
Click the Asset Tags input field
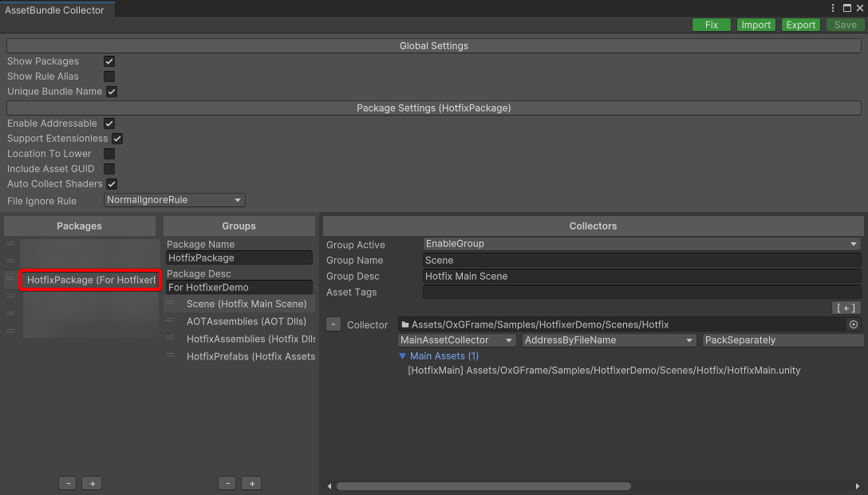(x=641, y=292)
